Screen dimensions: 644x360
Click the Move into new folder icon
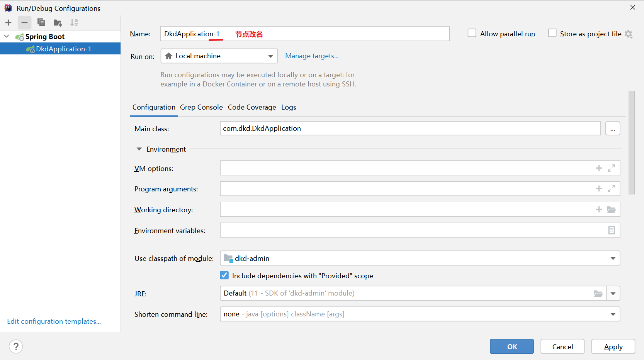coord(58,23)
